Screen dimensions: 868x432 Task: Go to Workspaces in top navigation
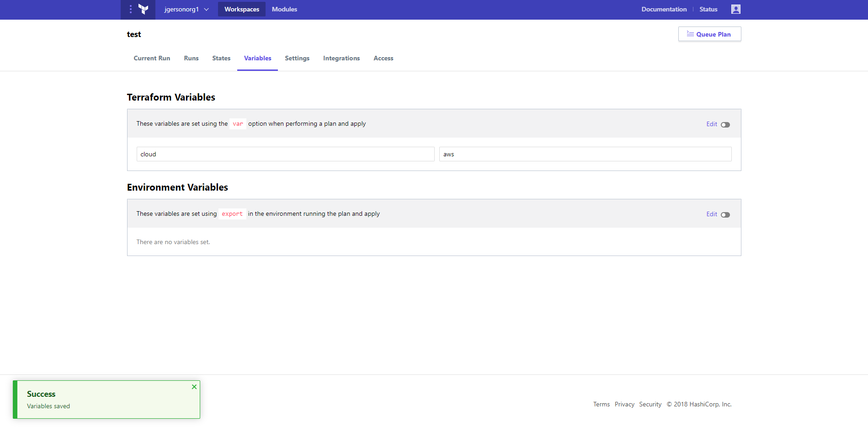[242, 9]
